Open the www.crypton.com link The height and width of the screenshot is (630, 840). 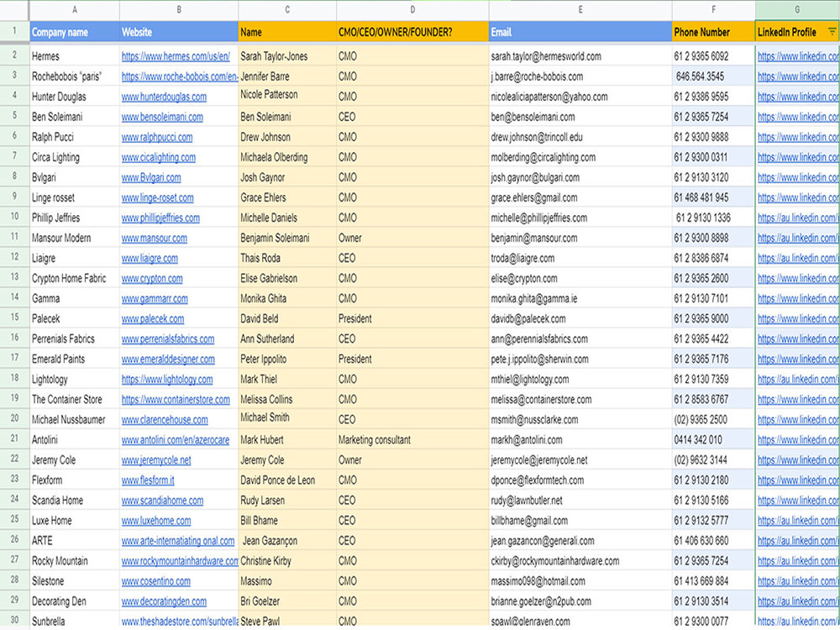(152, 279)
